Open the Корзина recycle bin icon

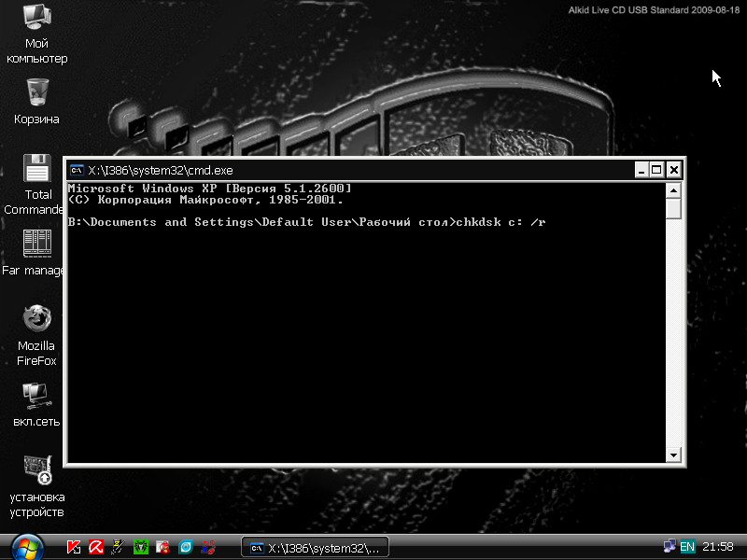point(36,102)
